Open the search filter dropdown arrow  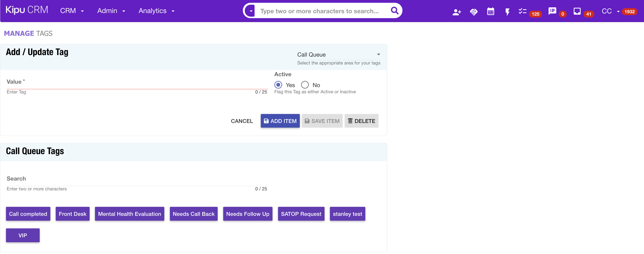251,11
